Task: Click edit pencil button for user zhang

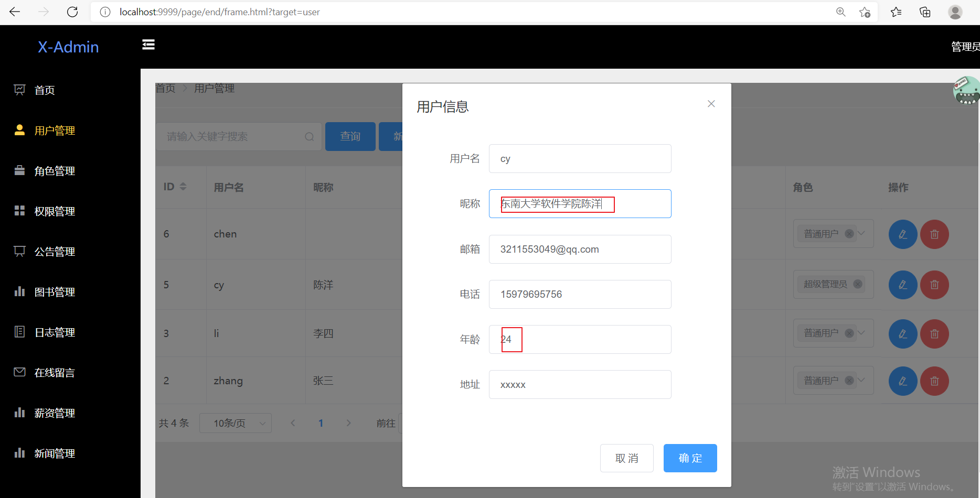Action: coord(903,381)
